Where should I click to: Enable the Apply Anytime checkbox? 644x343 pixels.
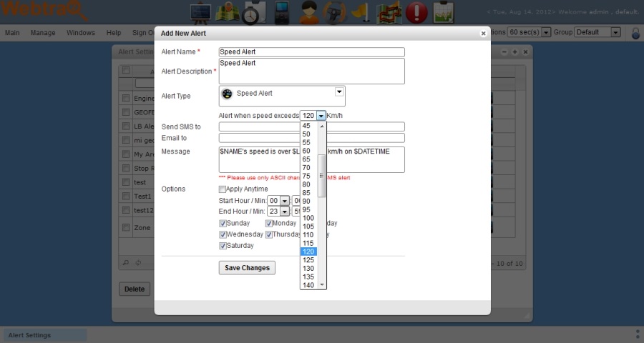[223, 189]
